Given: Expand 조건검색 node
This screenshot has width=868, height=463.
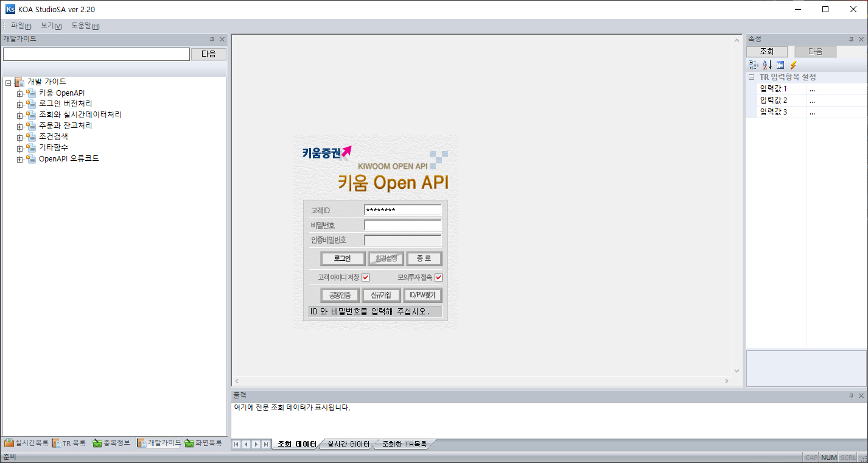Looking at the screenshot, I should pyautogui.click(x=19, y=138).
